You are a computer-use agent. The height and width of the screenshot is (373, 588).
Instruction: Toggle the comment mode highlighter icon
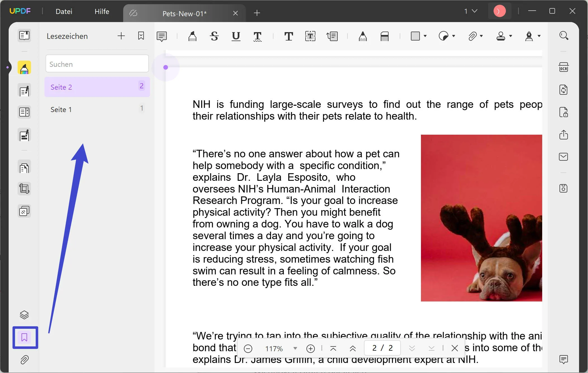pyautogui.click(x=24, y=68)
